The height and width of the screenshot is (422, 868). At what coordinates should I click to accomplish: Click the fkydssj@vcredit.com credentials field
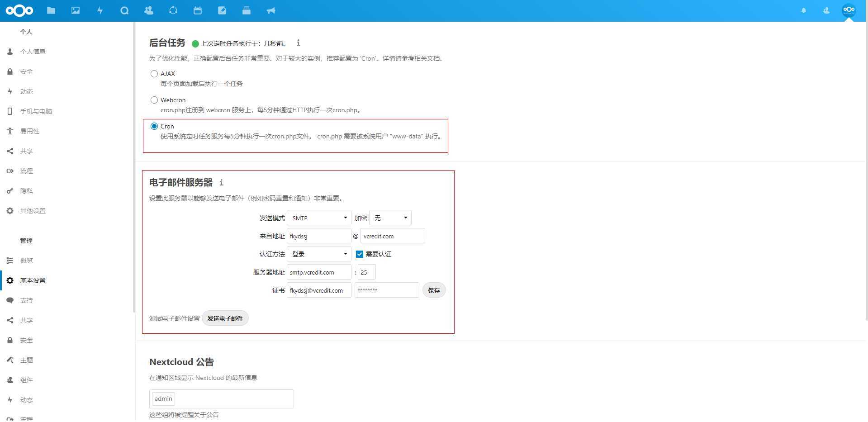pos(319,290)
